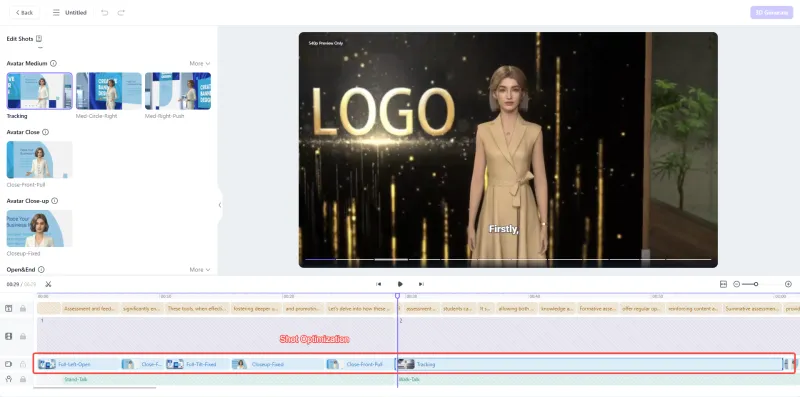Image resolution: width=800 pixels, height=397 pixels.
Task: Click the Back button
Action: (24, 12)
